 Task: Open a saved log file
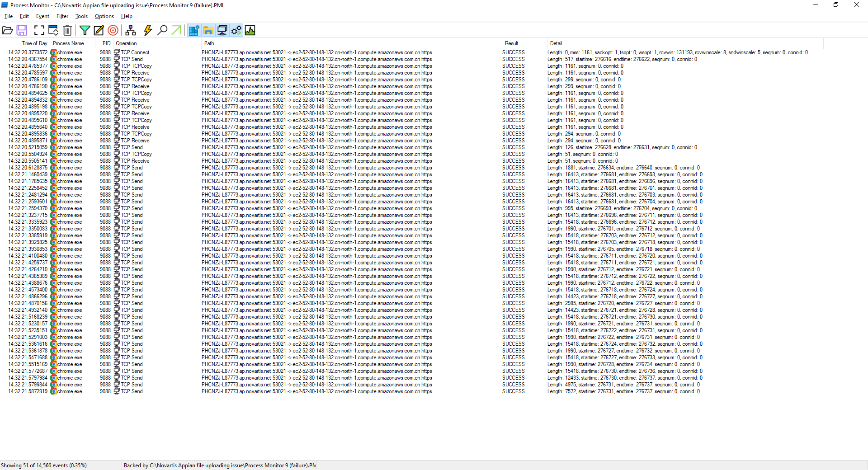pyautogui.click(x=8, y=30)
